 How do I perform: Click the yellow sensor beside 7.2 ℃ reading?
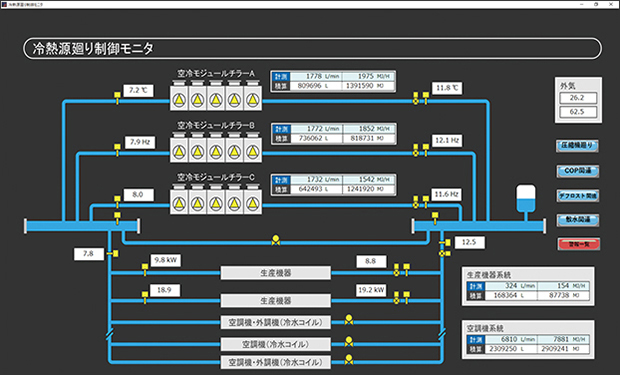coord(117,95)
